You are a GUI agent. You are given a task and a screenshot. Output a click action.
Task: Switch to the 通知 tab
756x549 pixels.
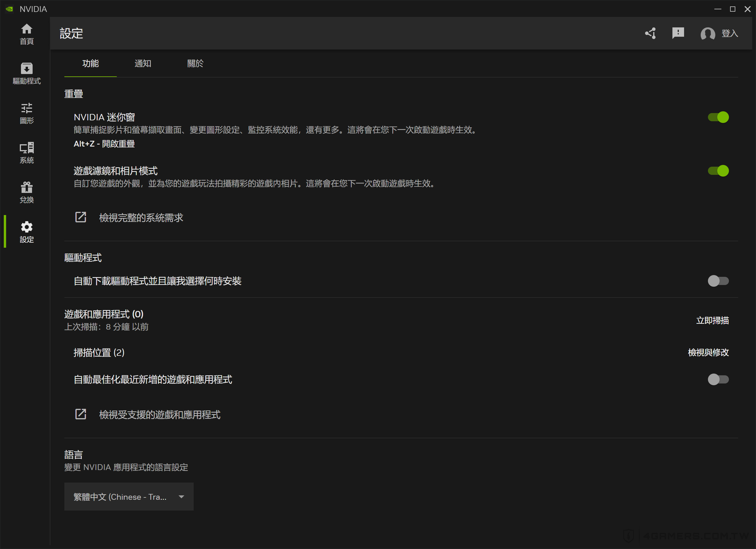143,63
